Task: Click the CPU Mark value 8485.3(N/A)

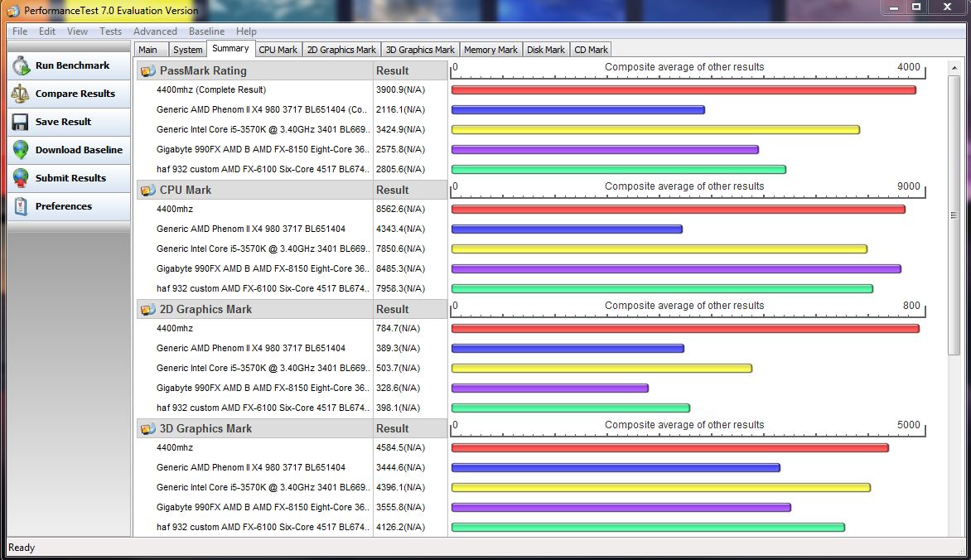Action: pos(400,268)
